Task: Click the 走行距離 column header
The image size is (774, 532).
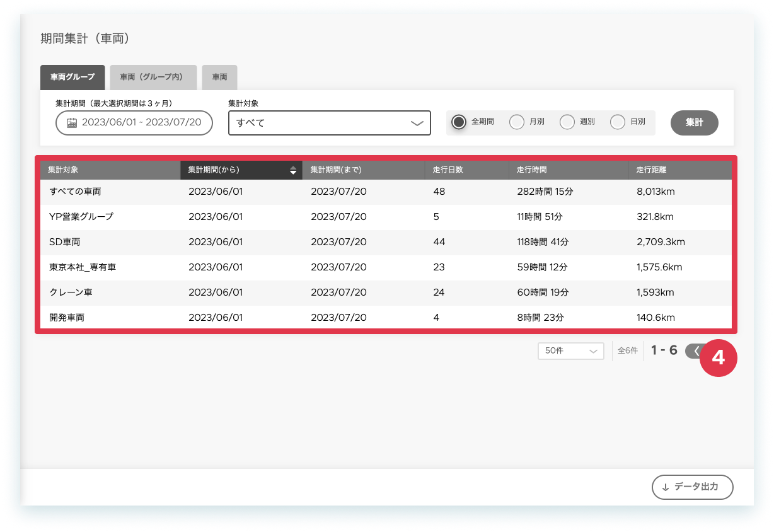Action: [681, 170]
